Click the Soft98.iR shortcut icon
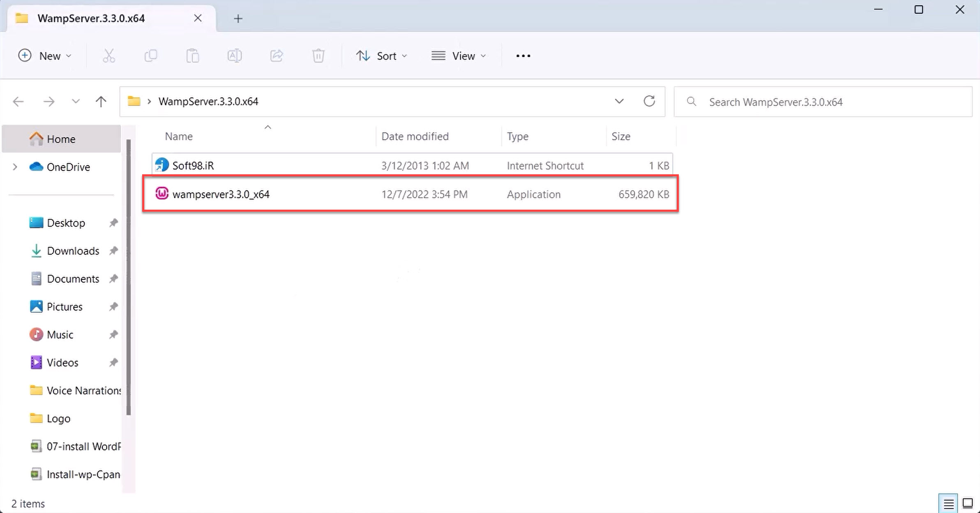This screenshot has height=513, width=980. 161,165
